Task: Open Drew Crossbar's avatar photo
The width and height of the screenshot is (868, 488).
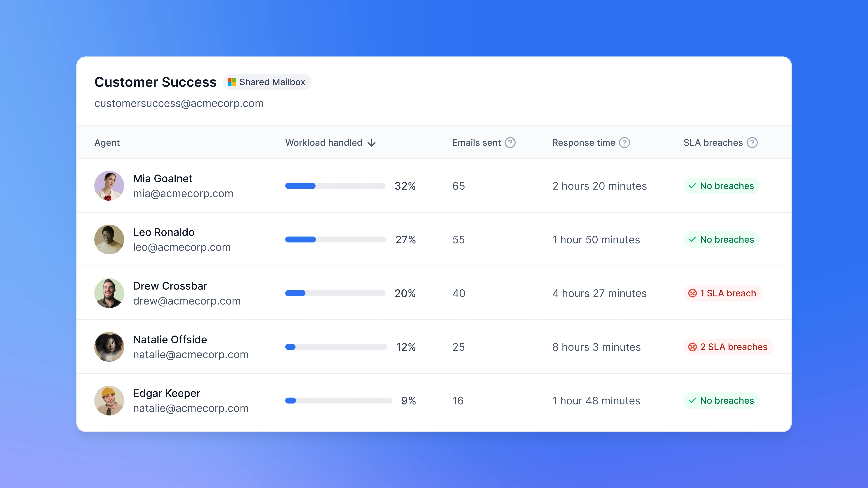Action: (x=109, y=293)
